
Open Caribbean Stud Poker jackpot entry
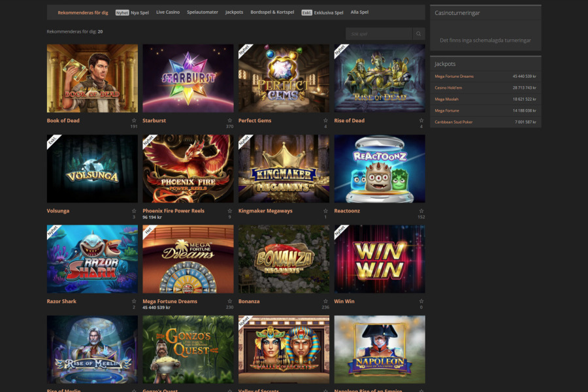(453, 122)
